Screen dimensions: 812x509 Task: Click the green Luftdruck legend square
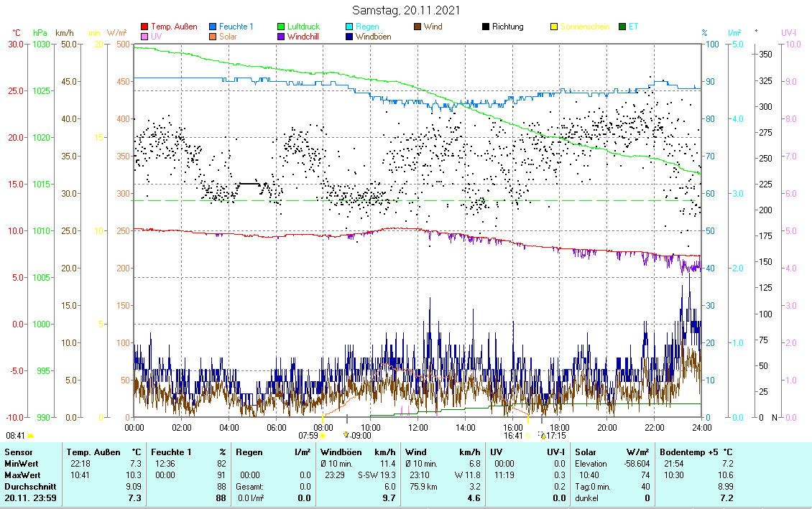tap(282, 27)
